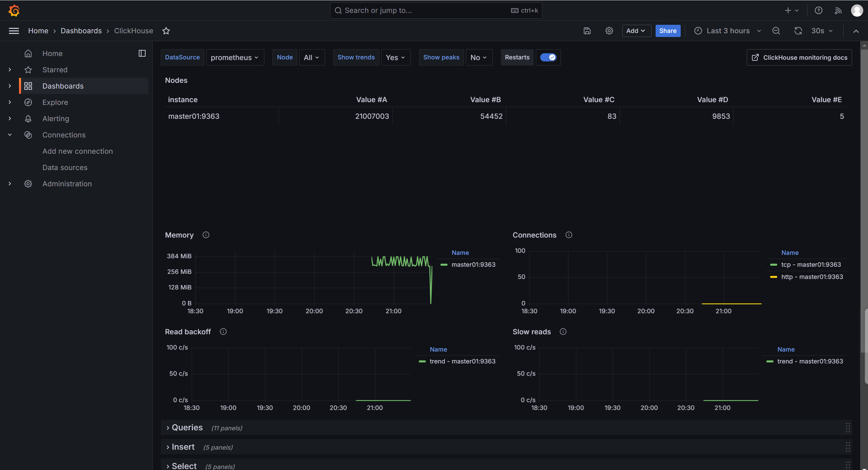Image resolution: width=868 pixels, height=470 pixels.
Task: Click the save dashboard icon
Action: click(x=587, y=31)
